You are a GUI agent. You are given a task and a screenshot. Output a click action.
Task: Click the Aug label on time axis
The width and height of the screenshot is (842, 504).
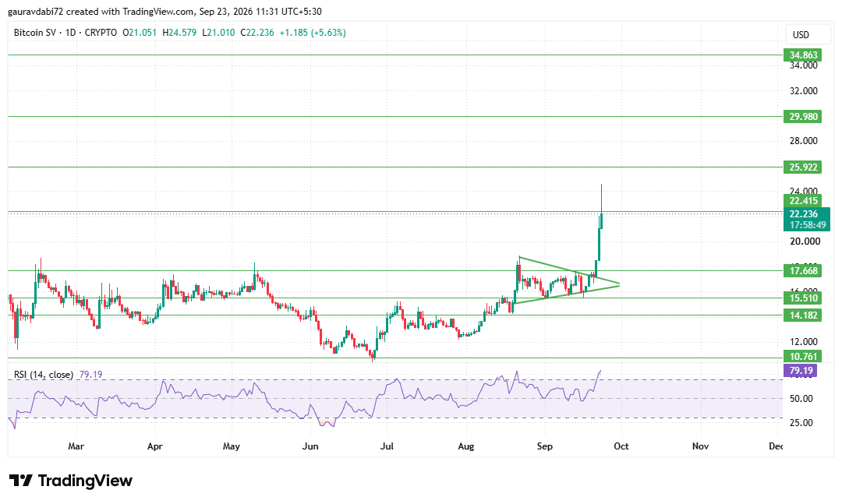(x=466, y=446)
